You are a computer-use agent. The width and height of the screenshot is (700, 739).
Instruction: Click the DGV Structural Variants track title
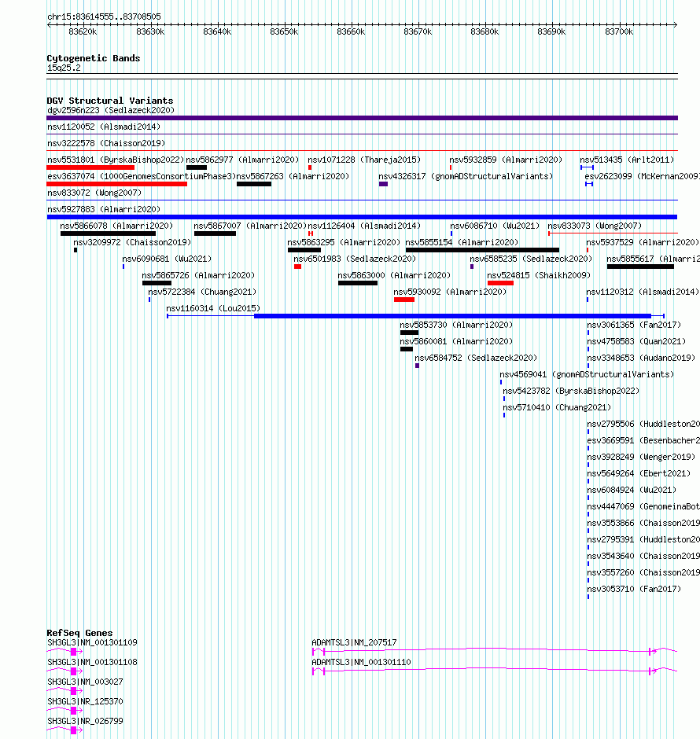(x=110, y=101)
